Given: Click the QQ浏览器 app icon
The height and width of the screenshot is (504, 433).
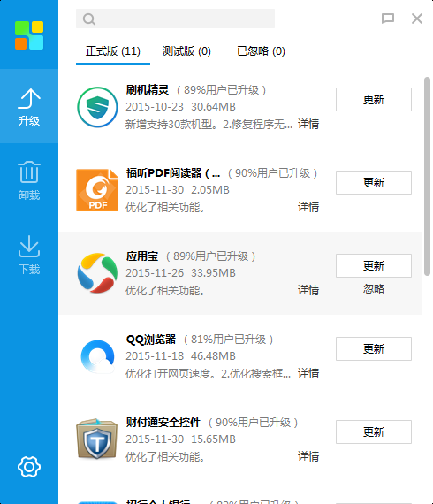Looking at the screenshot, I should (97, 356).
